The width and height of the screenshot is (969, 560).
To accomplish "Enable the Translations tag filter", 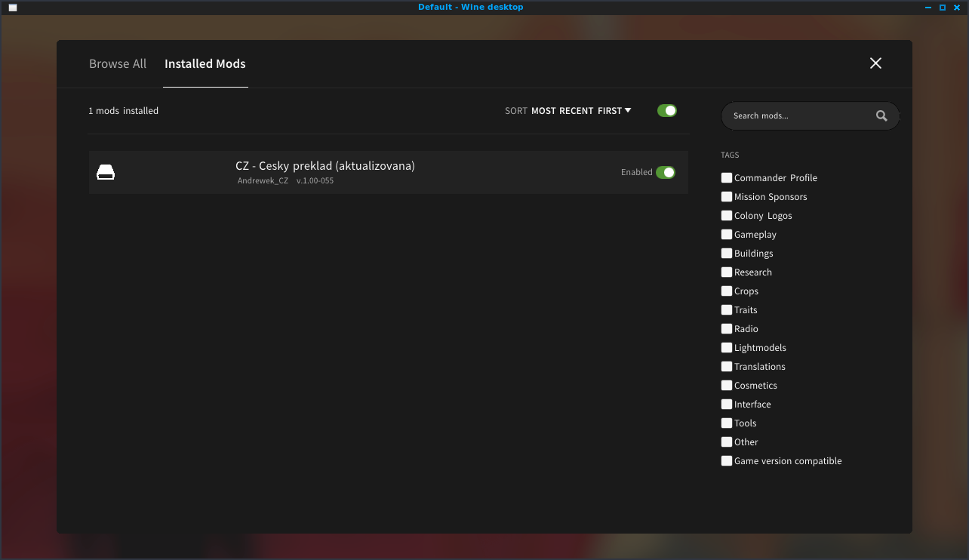I will (x=727, y=367).
